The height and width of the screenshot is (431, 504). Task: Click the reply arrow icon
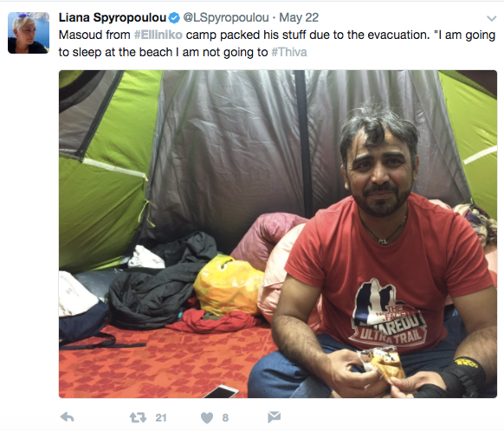coord(68,417)
